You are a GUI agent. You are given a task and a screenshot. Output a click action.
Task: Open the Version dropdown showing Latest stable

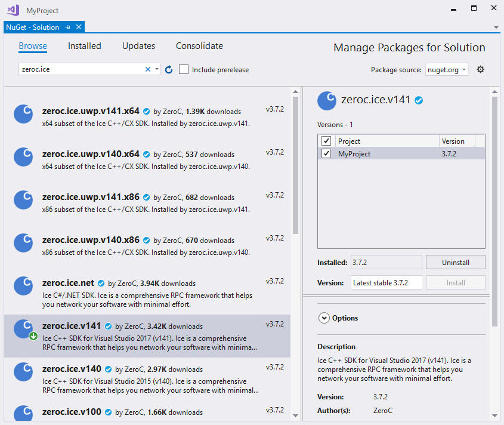pos(386,282)
